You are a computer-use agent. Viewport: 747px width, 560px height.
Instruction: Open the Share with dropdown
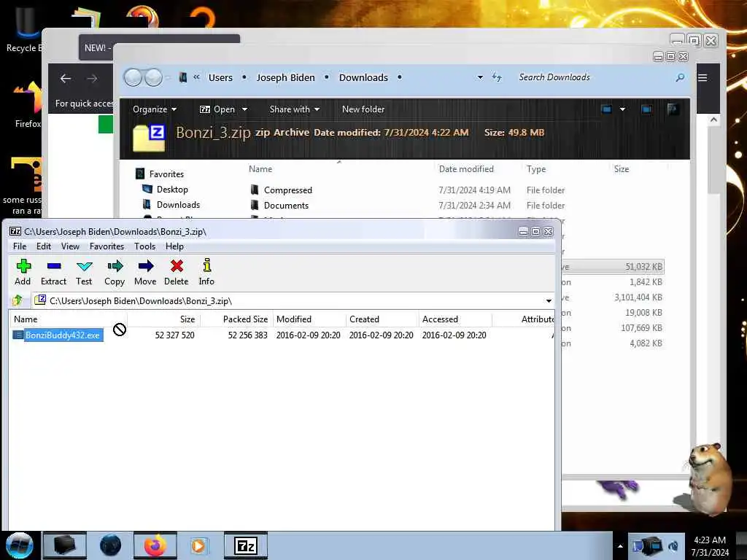point(295,109)
